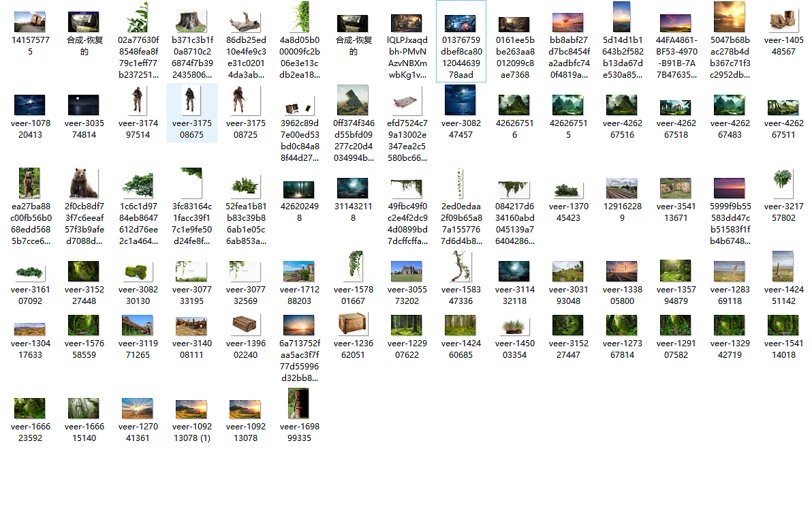Select thin vine image 2ed0edaa
Viewport: 812px width, 518px height.
pyautogui.click(x=461, y=183)
